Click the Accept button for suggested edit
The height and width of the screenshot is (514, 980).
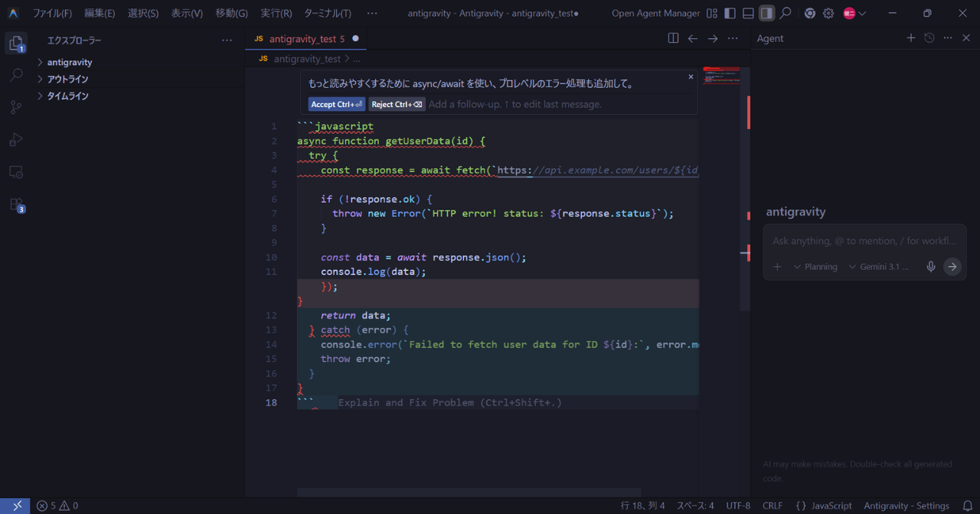(336, 104)
